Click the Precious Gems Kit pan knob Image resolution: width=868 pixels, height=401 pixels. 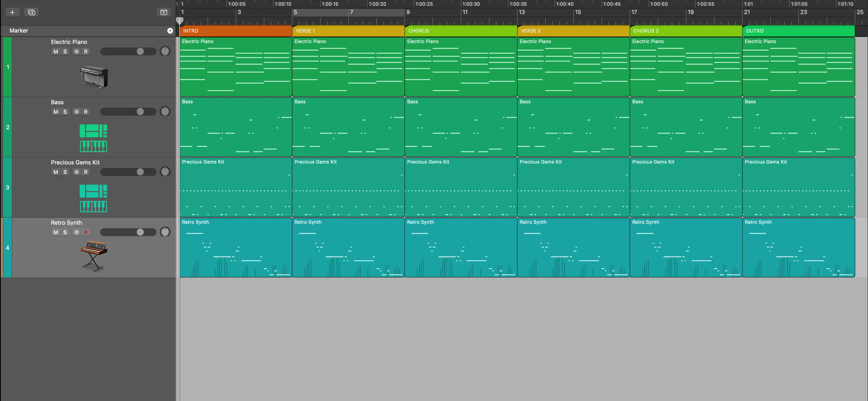pos(165,172)
